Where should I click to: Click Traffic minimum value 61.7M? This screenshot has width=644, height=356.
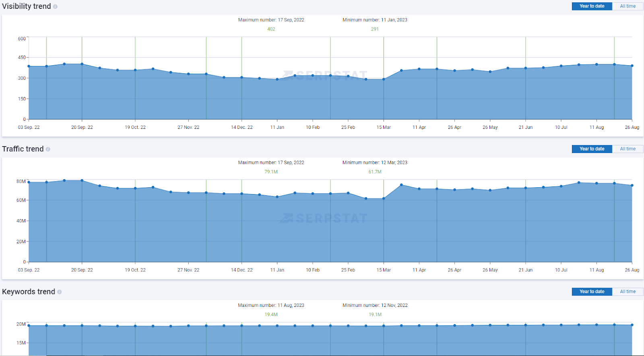[375, 172]
